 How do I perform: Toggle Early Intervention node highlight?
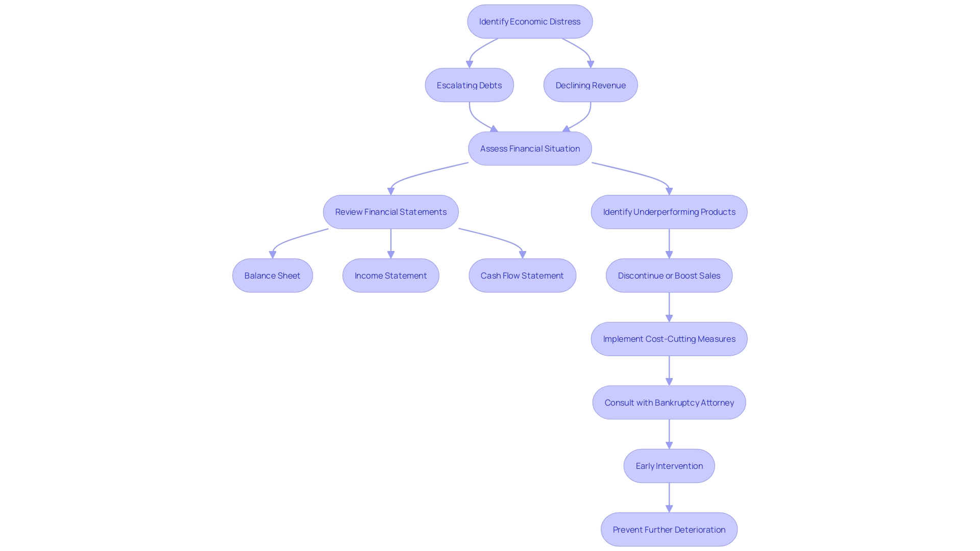coord(669,466)
